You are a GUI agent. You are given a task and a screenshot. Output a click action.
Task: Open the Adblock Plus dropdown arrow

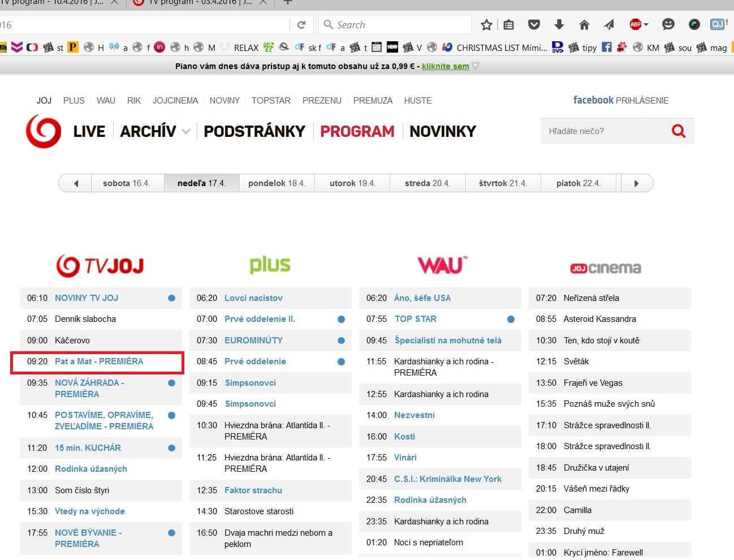646,25
